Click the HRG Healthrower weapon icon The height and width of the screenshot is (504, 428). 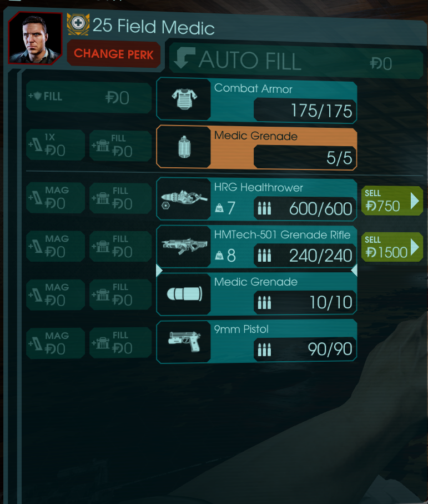click(x=184, y=198)
